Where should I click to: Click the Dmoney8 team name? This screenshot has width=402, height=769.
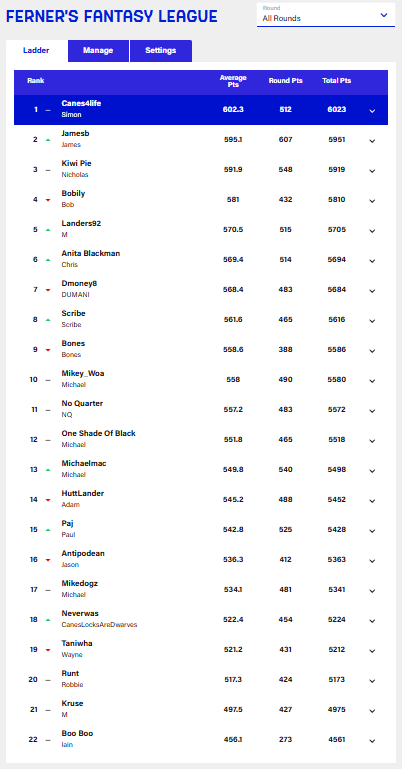tap(79, 283)
